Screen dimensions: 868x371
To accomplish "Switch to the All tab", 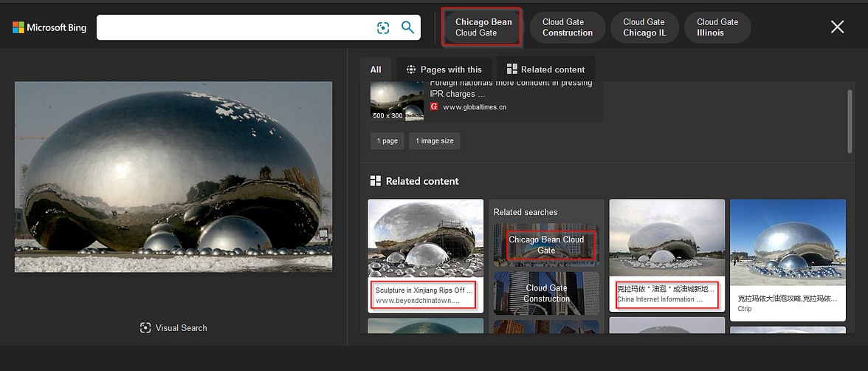I will (x=376, y=69).
